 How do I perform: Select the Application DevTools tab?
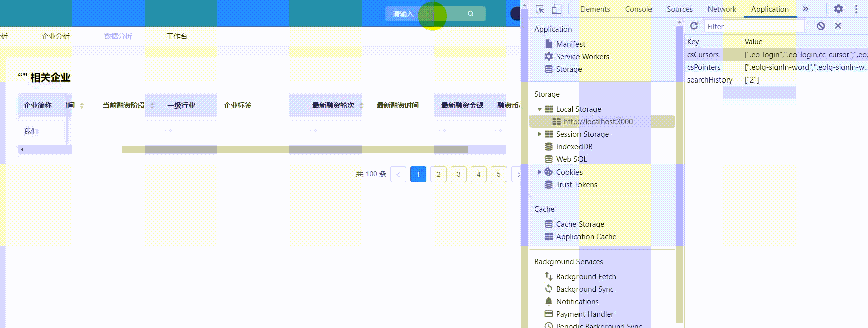(x=770, y=9)
